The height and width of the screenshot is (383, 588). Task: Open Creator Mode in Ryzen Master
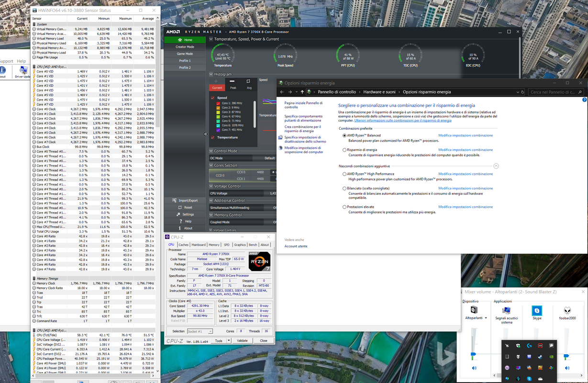185,47
